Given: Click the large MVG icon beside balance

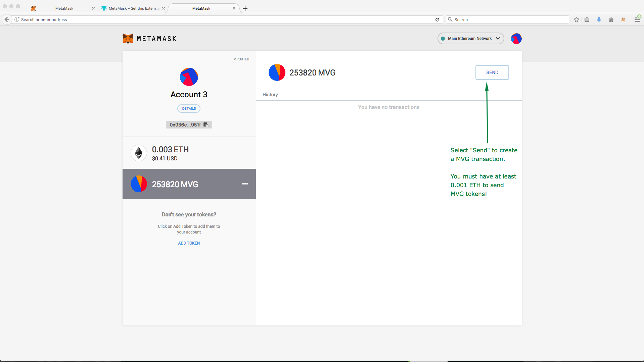Looking at the screenshot, I should [x=277, y=72].
